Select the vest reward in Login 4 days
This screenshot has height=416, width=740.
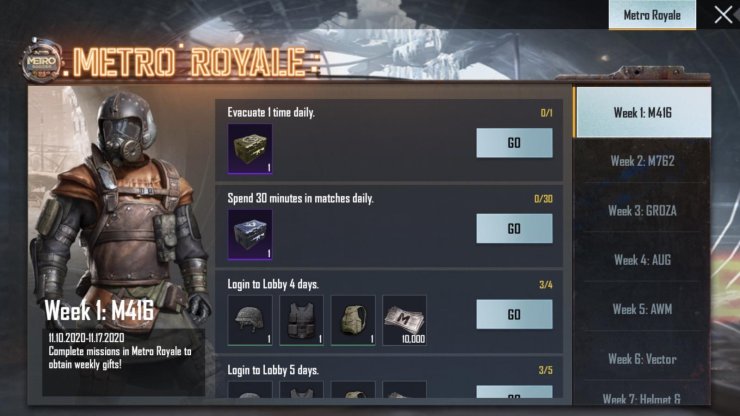[x=301, y=321]
